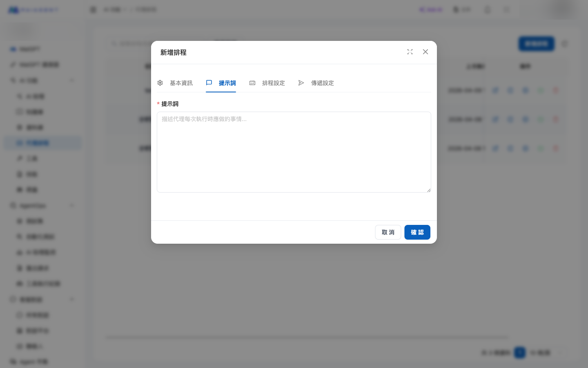This screenshot has width=588, height=368.
Task: Confirm with the 確認 button
Action: tap(417, 232)
